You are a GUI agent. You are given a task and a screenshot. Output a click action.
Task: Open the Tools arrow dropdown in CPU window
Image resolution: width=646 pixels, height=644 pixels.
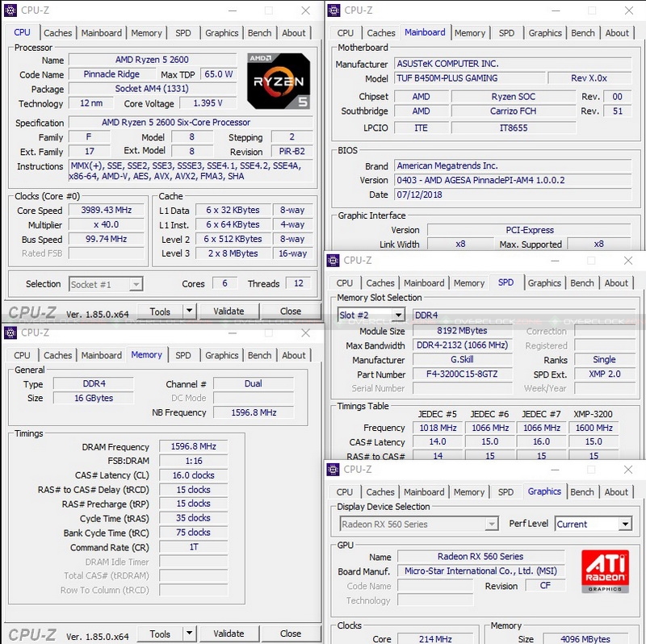tap(189, 311)
